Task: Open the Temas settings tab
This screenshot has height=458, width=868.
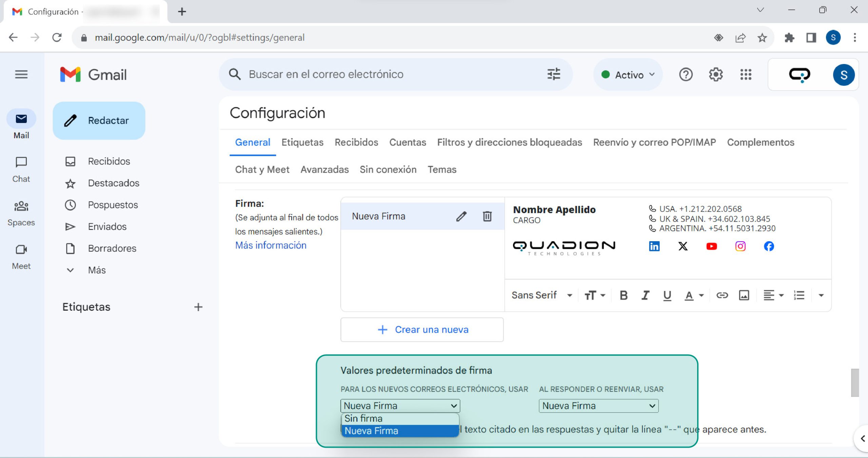Action: pos(442,169)
